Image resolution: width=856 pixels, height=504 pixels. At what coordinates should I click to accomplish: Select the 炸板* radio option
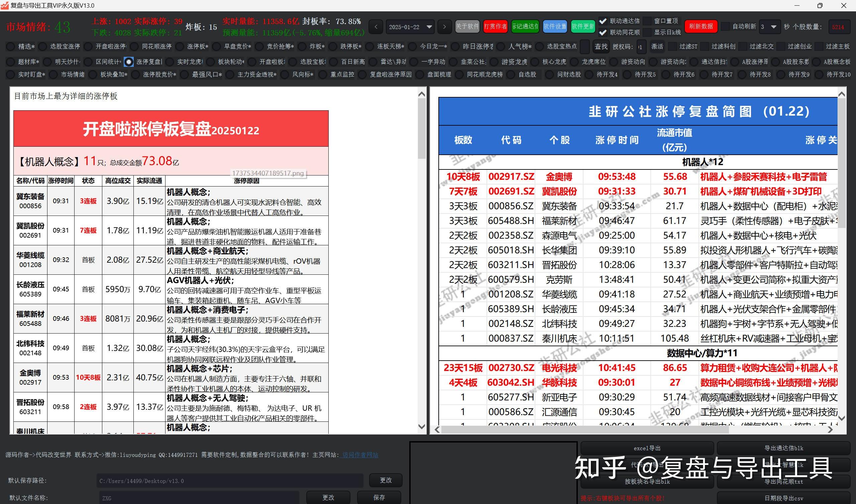[x=302, y=46]
